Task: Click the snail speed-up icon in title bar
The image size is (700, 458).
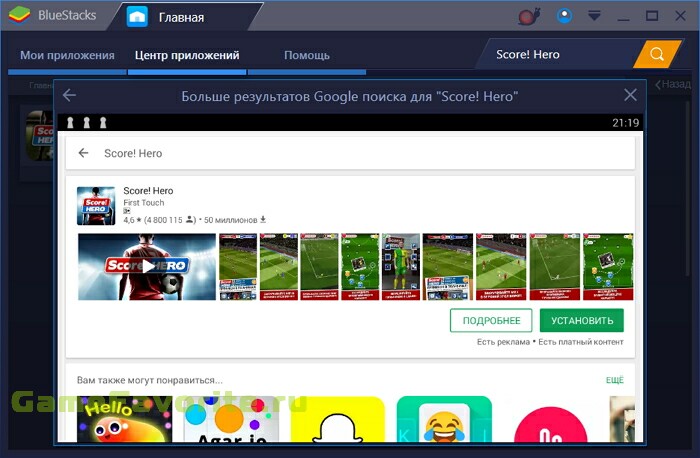Action: point(529,17)
